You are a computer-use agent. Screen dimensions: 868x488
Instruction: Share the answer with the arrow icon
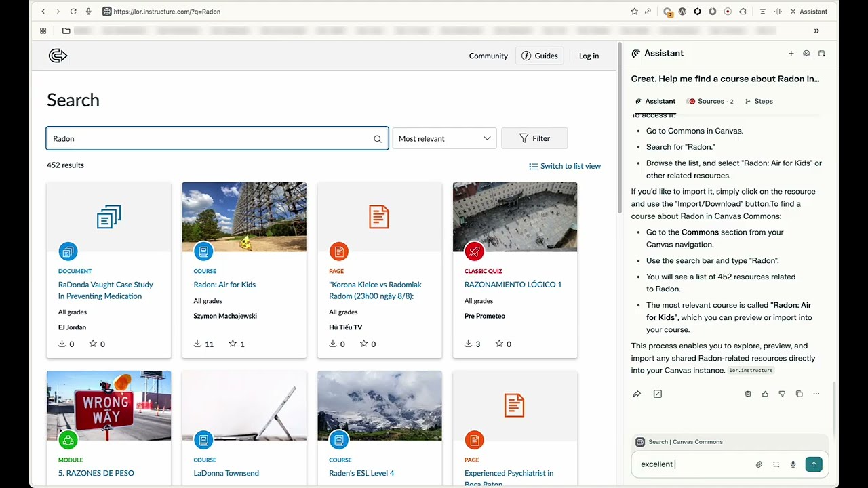(637, 394)
